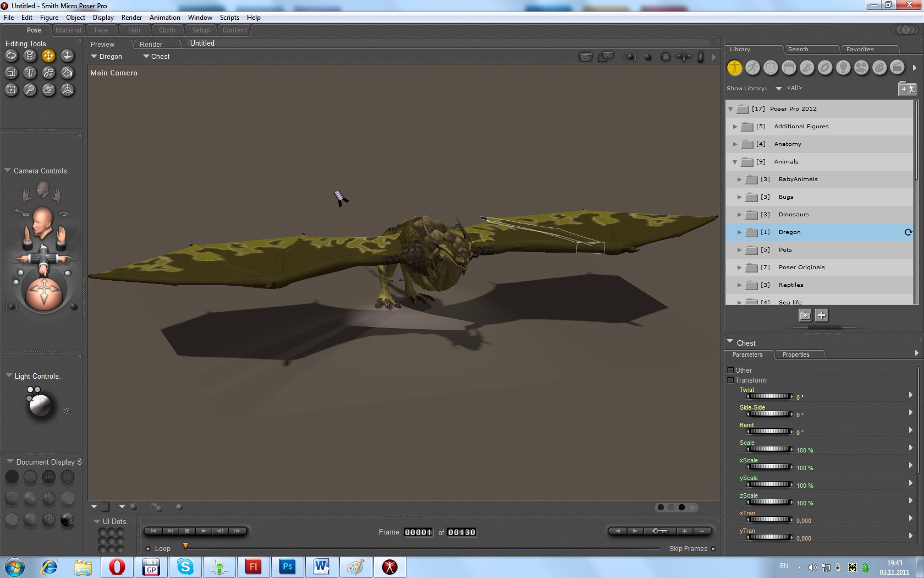The height and width of the screenshot is (578, 924).
Task: Open the Hair category in Library
Action: pyautogui.click(x=789, y=68)
